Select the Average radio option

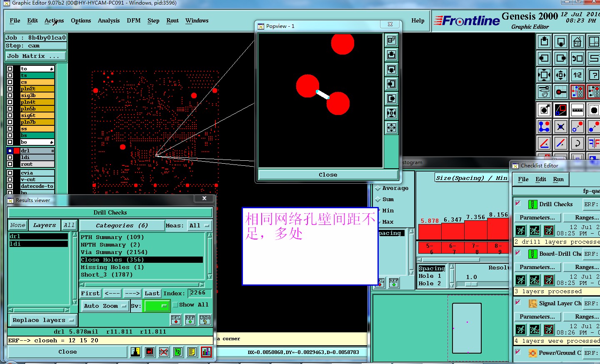point(378,188)
